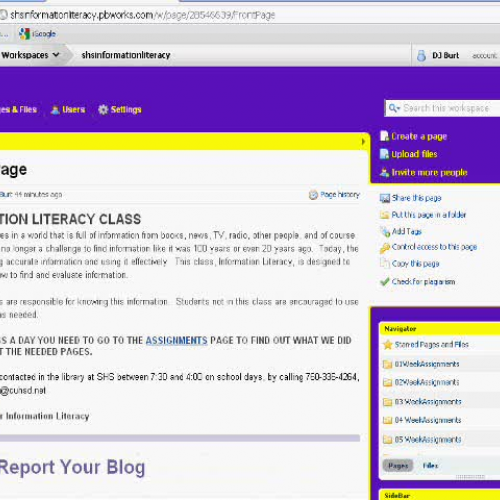
Task: Click the SideBar panel header
Action: pos(440,495)
